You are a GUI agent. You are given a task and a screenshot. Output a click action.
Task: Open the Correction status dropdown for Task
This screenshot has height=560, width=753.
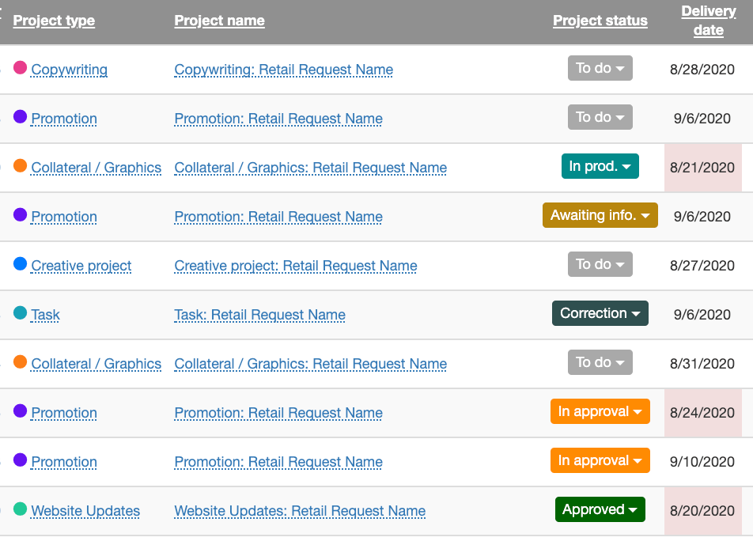coord(600,313)
